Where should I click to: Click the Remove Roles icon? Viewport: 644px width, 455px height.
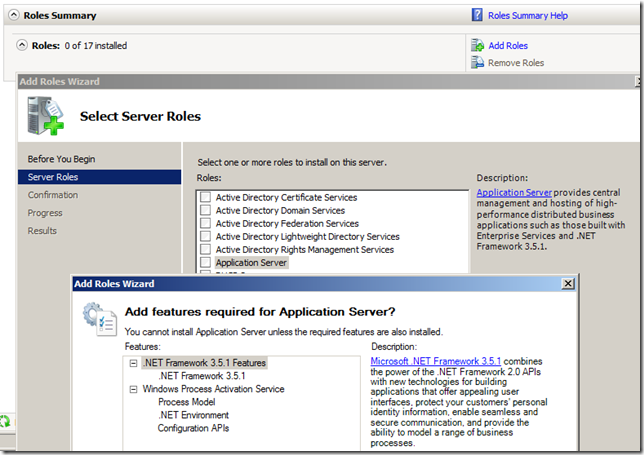tap(477, 63)
